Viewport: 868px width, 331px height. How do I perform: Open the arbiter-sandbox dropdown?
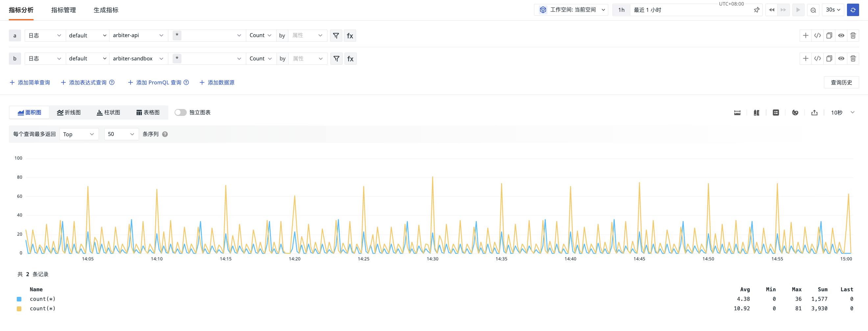click(138, 58)
